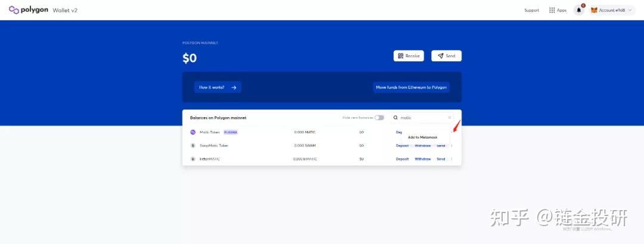
Task: Toggle Hide zero balances switch
Action: click(x=379, y=118)
